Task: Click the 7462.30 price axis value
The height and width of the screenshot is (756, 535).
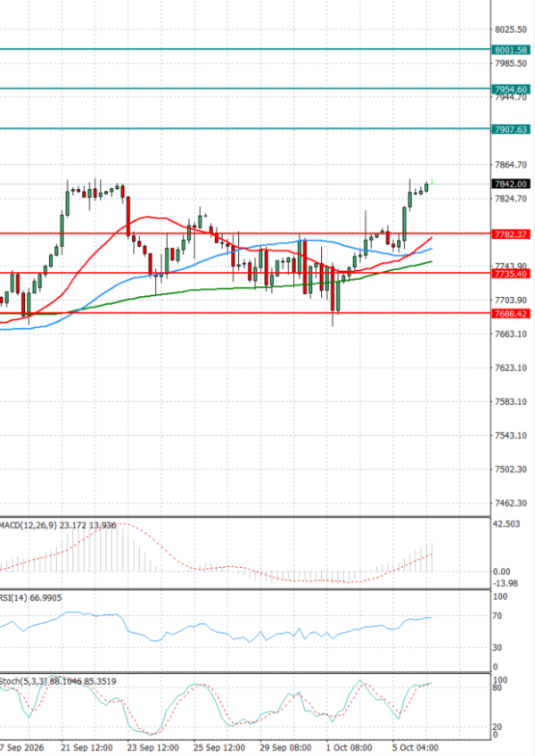Action: click(x=511, y=503)
